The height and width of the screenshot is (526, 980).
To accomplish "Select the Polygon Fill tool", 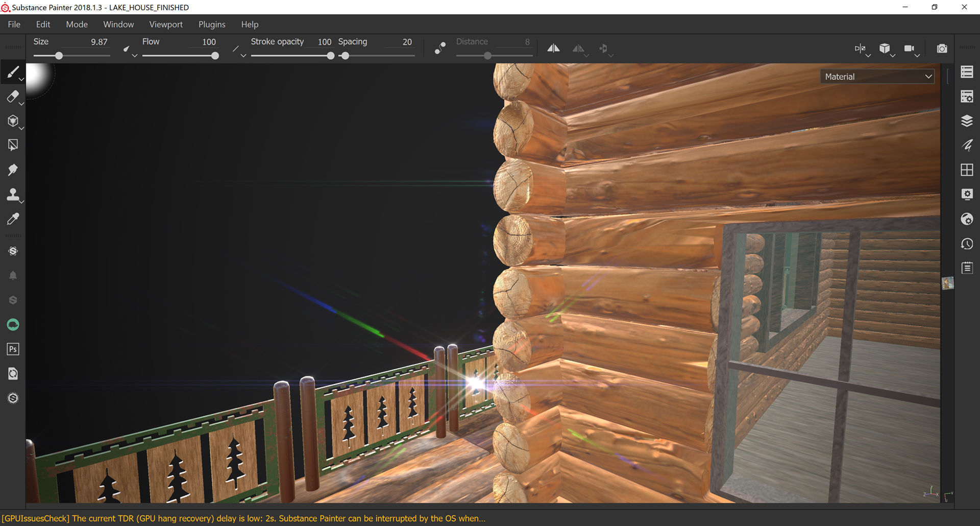I will [13, 145].
